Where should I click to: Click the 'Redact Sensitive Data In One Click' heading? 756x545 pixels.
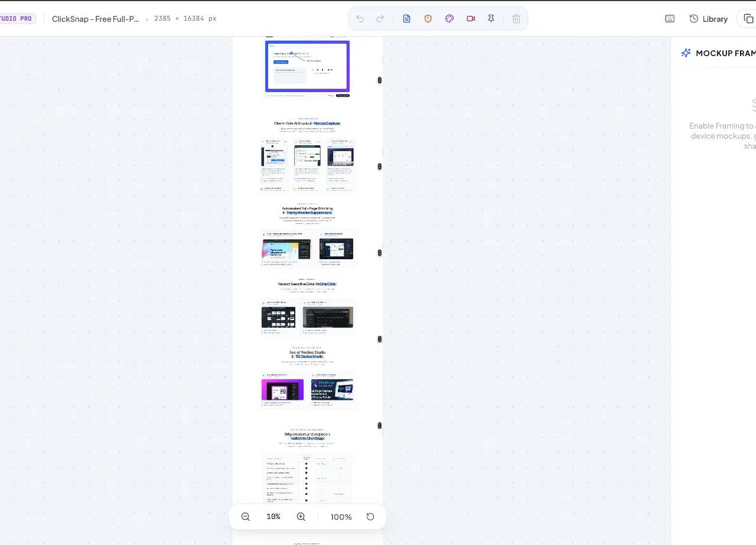(x=307, y=284)
